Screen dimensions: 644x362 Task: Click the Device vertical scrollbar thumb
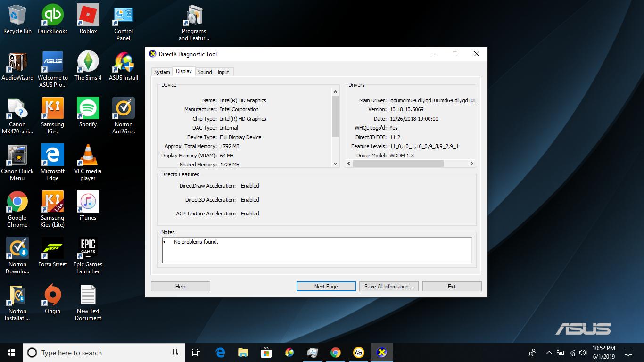[x=336, y=116]
